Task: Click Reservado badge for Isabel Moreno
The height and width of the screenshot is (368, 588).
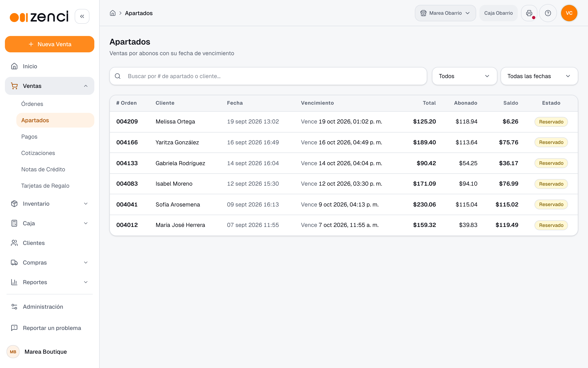Action: click(551, 184)
